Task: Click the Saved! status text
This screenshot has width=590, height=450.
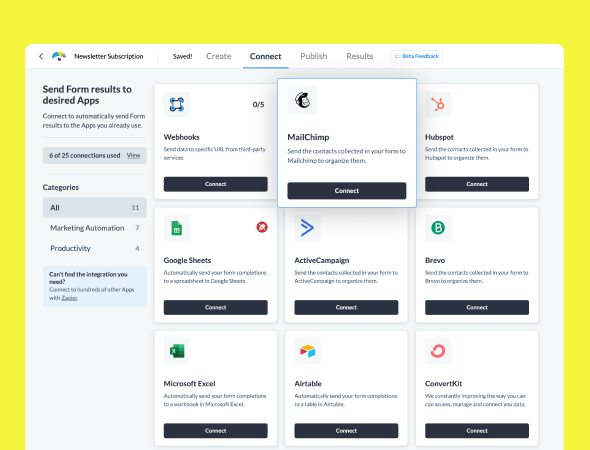Action: point(182,56)
